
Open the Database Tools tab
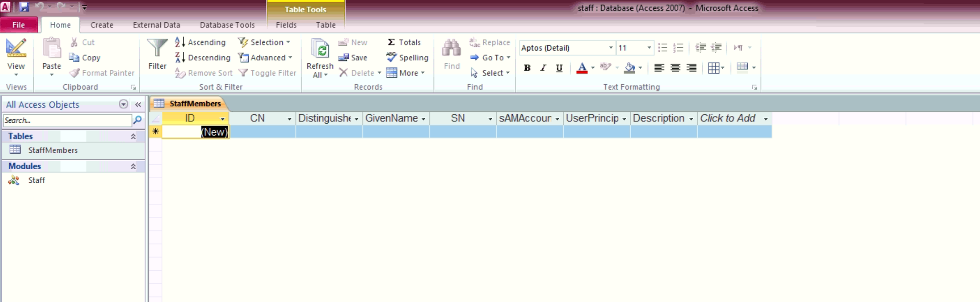(x=227, y=25)
